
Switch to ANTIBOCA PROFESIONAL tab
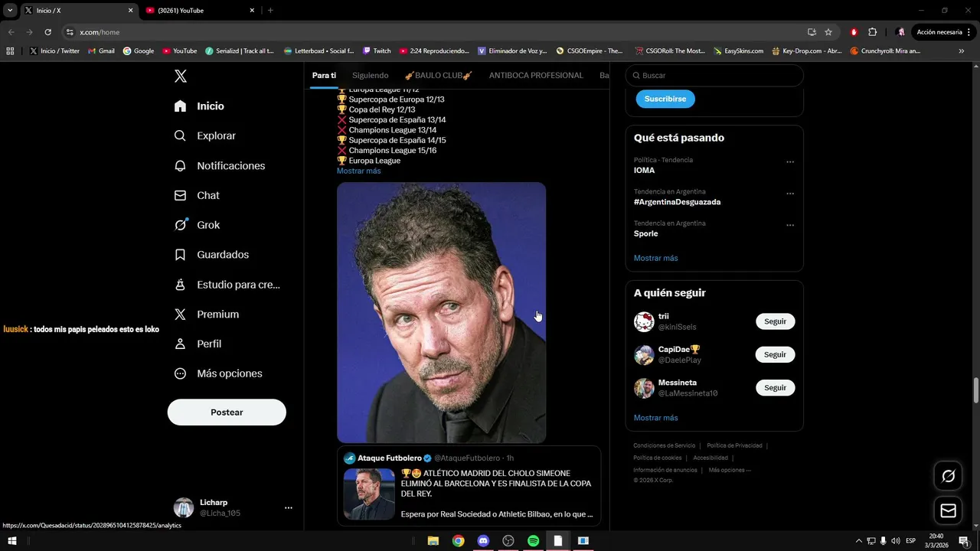[x=536, y=76]
